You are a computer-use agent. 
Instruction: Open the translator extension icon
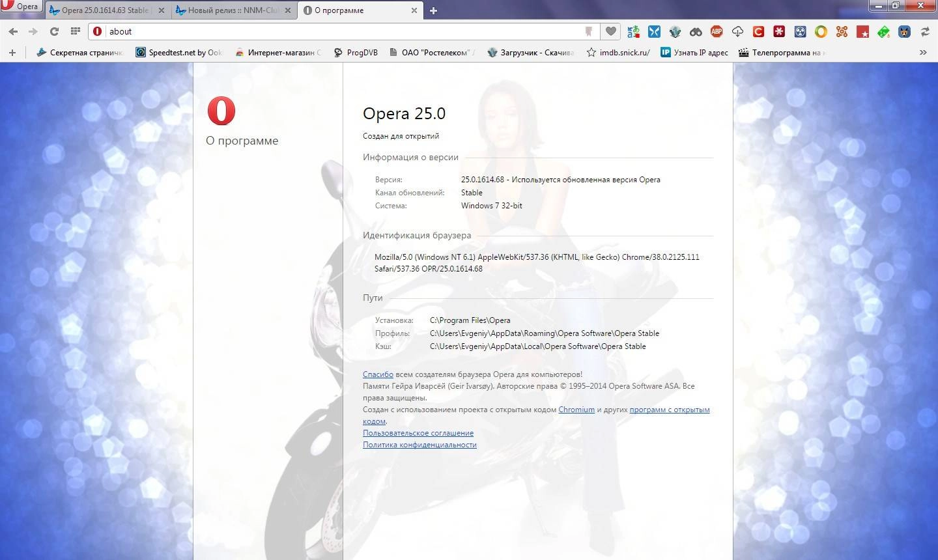point(633,31)
